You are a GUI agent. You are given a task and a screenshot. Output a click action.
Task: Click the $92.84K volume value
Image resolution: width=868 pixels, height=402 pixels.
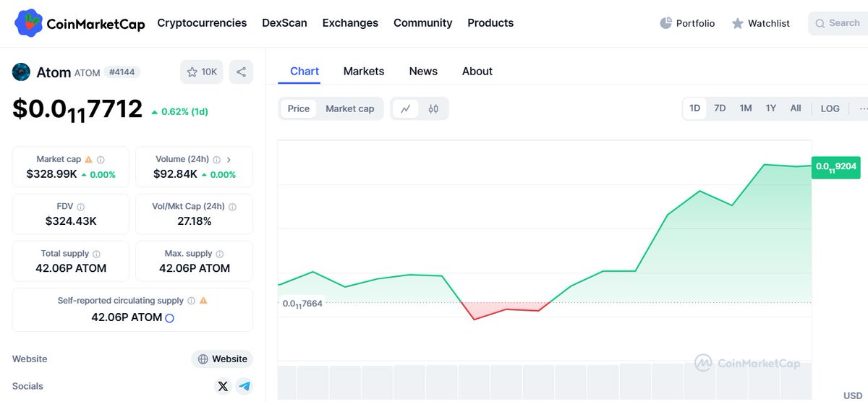(x=175, y=174)
